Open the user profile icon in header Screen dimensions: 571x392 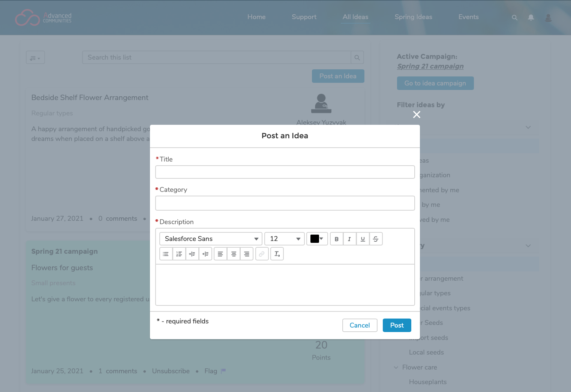point(548,18)
